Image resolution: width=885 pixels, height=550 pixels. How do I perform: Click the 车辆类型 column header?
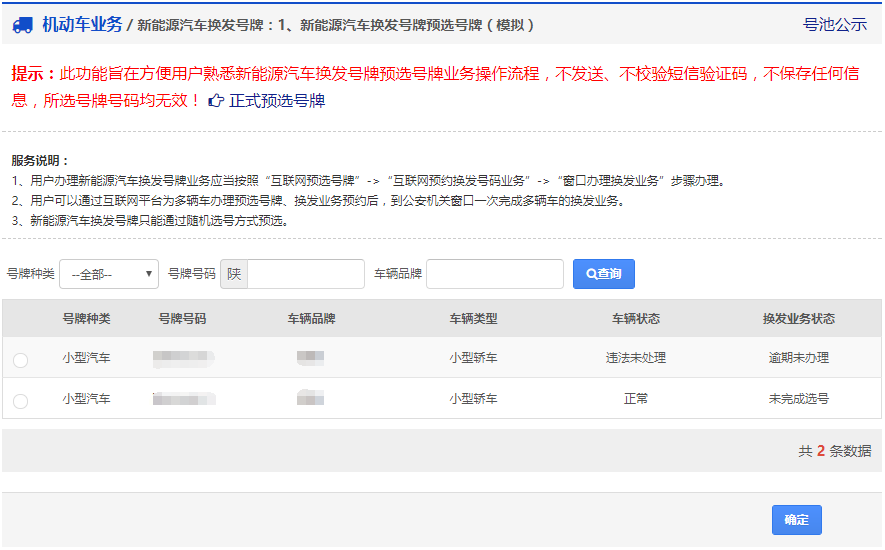tap(473, 319)
